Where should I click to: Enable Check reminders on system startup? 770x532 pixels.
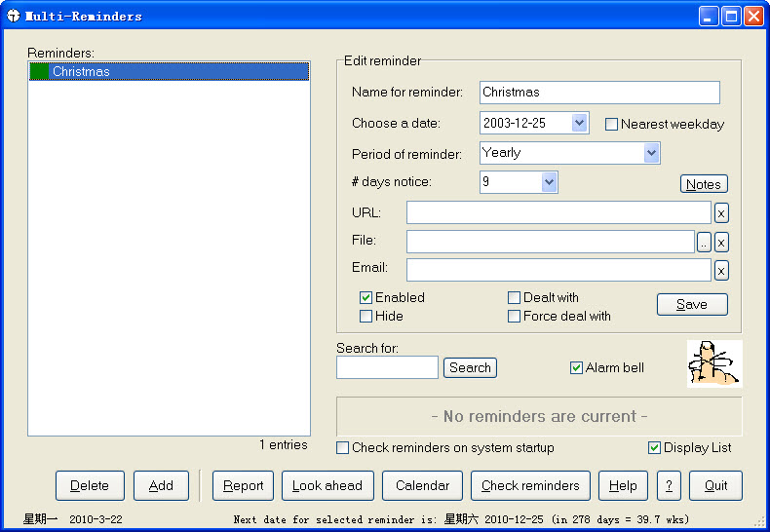click(343, 448)
